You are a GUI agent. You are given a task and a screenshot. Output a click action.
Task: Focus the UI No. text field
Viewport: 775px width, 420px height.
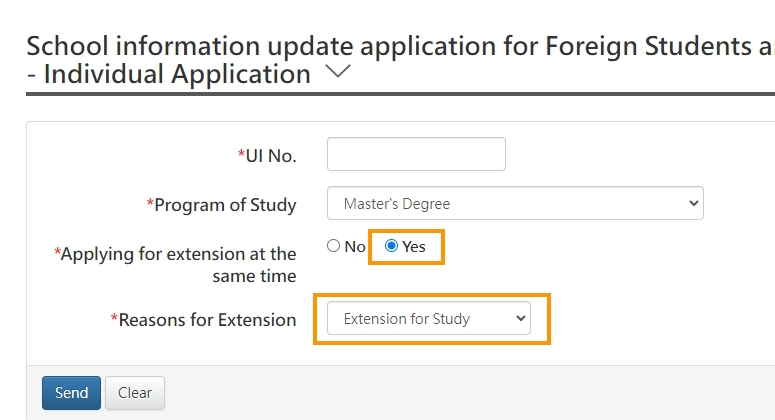(x=416, y=154)
